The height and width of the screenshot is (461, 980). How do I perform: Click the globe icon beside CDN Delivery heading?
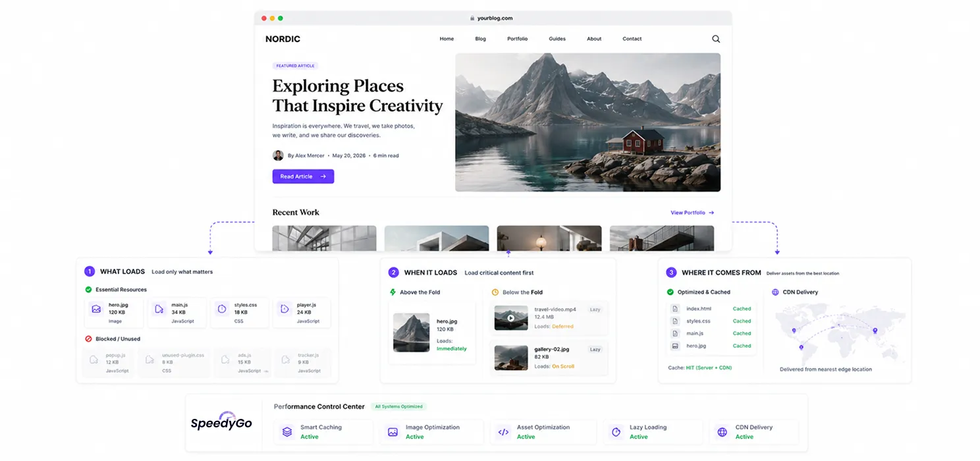775,292
